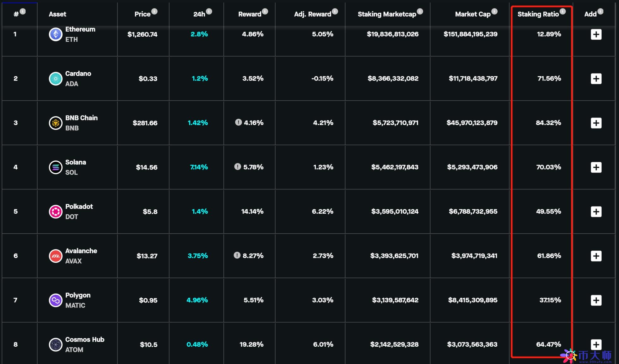The image size is (619, 364).
Task: Click the Solana coin logo icon
Action: pos(56,167)
